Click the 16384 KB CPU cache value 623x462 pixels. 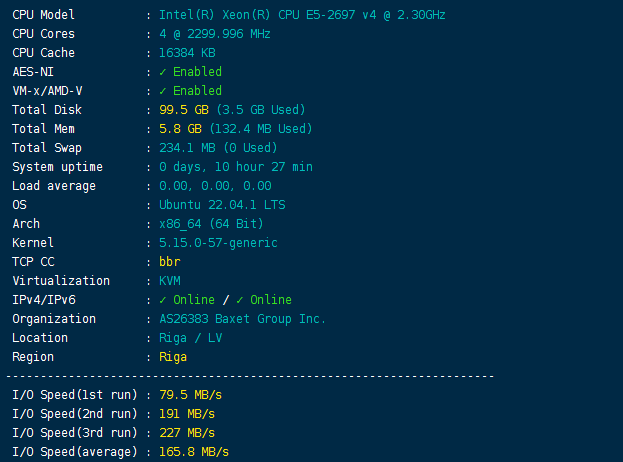187,53
